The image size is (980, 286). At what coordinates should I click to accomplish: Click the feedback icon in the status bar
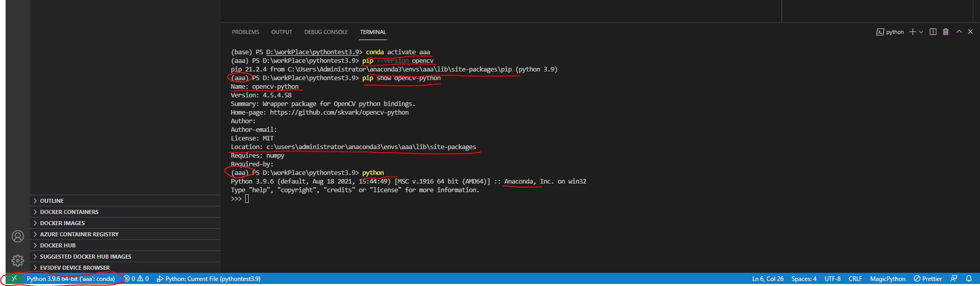[x=954, y=278]
